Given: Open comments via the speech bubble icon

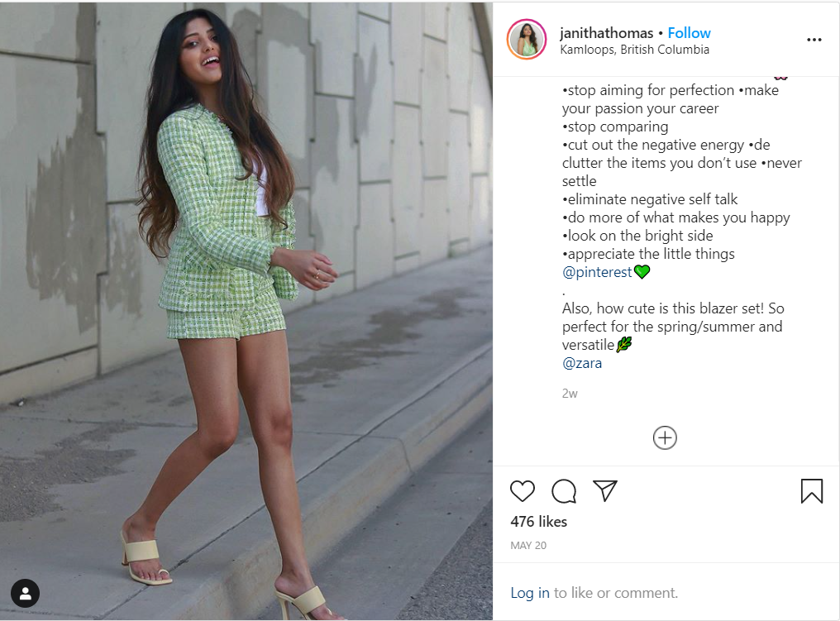Looking at the screenshot, I should (564, 491).
